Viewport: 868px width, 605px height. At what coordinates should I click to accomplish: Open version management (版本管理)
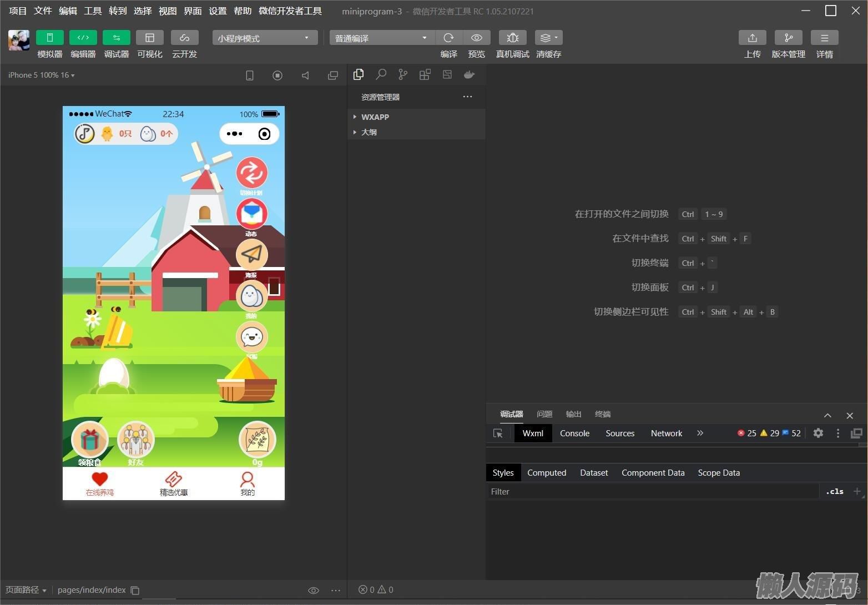(788, 38)
